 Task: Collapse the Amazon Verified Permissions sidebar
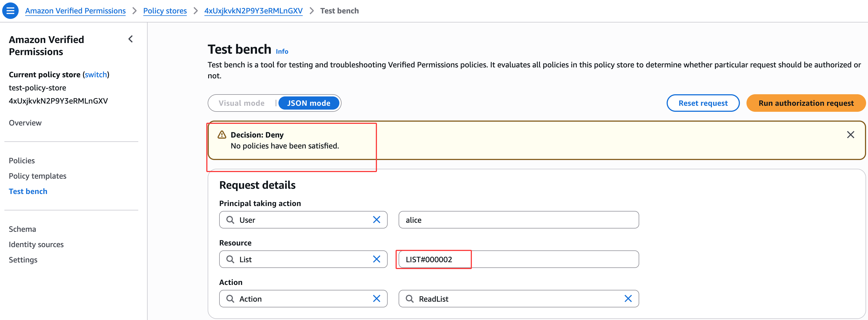[x=131, y=39]
